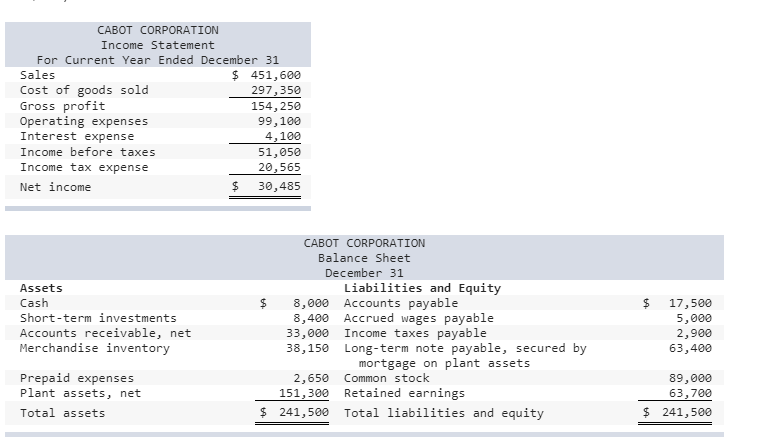Select the Sales value $451,600
The image size is (776, 445).
coord(266,75)
